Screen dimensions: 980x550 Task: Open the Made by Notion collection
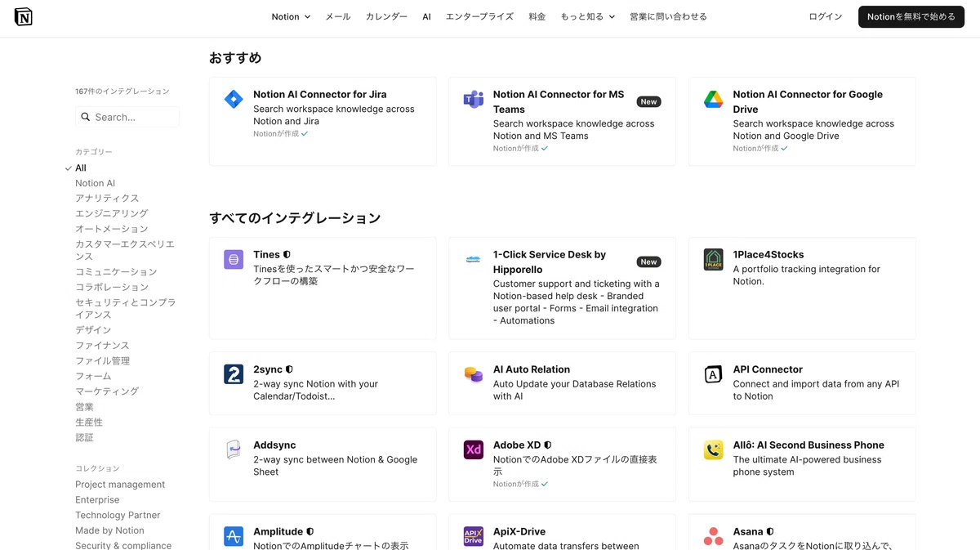click(x=109, y=530)
